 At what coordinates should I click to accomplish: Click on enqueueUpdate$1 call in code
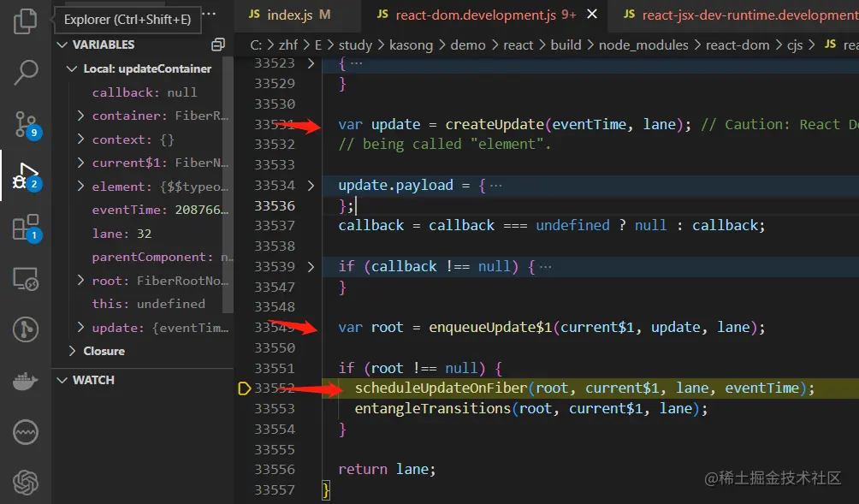[490, 328]
